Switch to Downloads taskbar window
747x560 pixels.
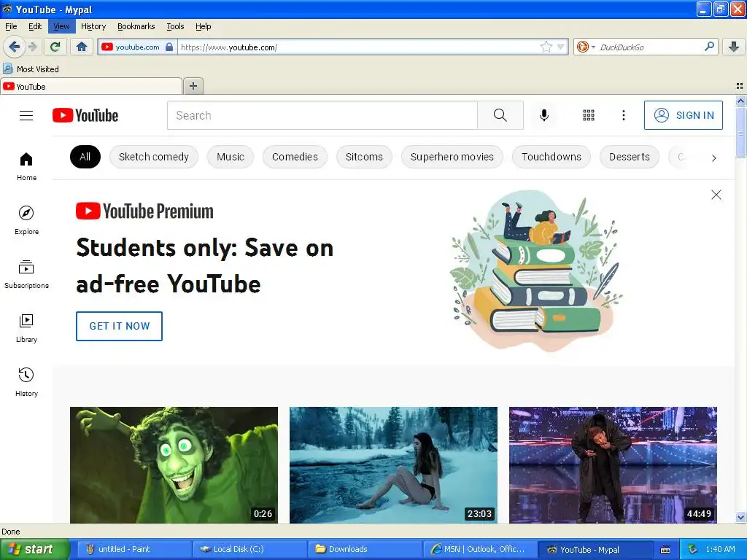365,549
